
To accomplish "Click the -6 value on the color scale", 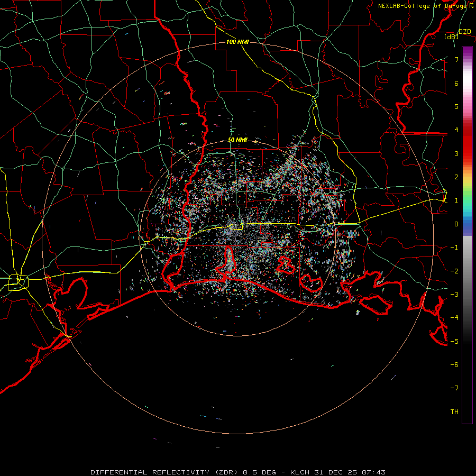I will (454, 365).
